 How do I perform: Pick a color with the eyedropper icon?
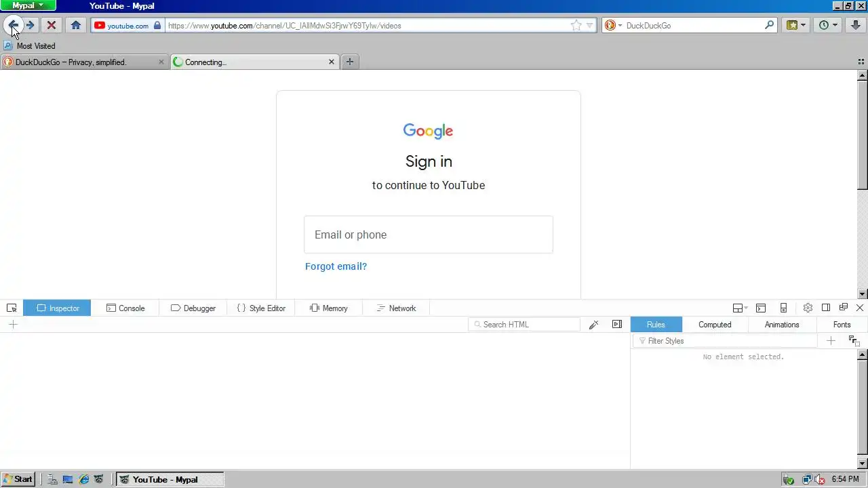pyautogui.click(x=594, y=325)
